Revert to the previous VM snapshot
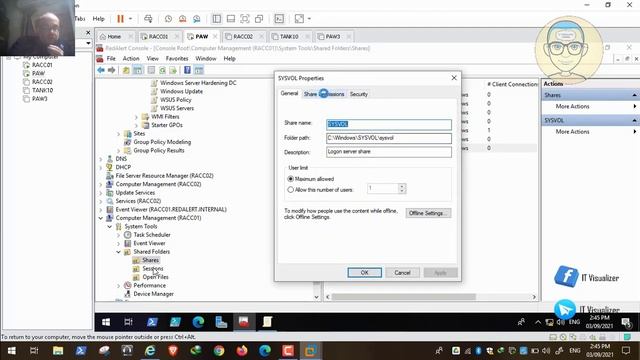 (182, 19)
